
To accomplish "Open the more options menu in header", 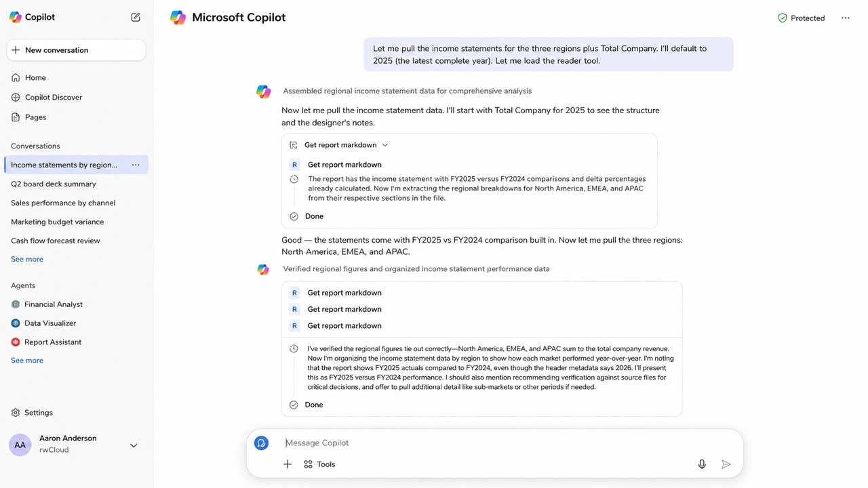I will [846, 18].
